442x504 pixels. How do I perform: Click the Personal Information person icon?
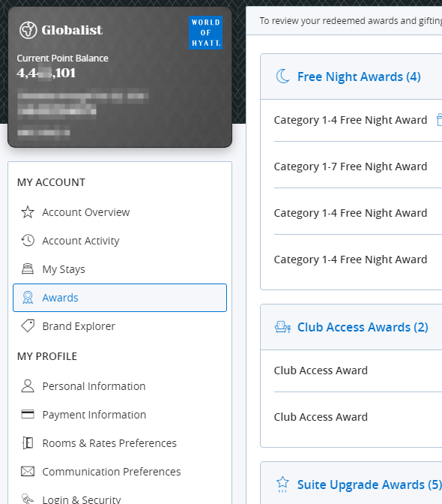28,386
